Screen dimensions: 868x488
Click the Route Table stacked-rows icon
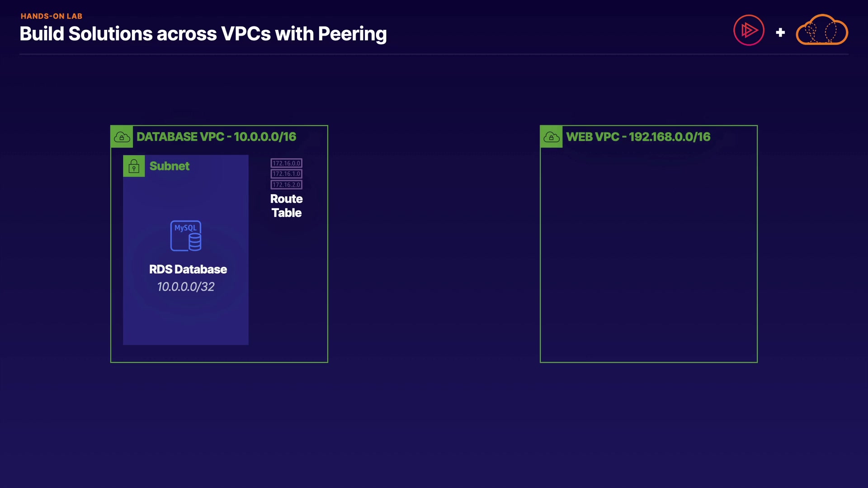pos(286,174)
